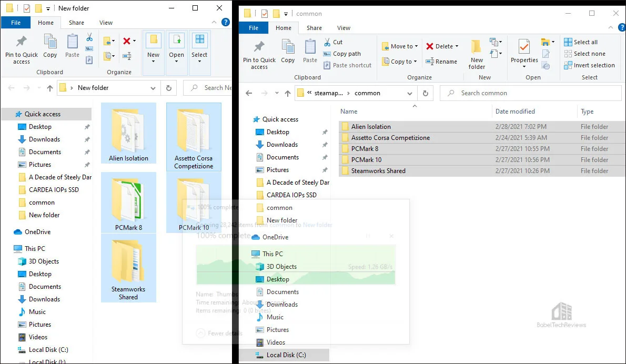Collapse the ribbon in New folder window
Screen dimensions: 626x364
pos(214,22)
